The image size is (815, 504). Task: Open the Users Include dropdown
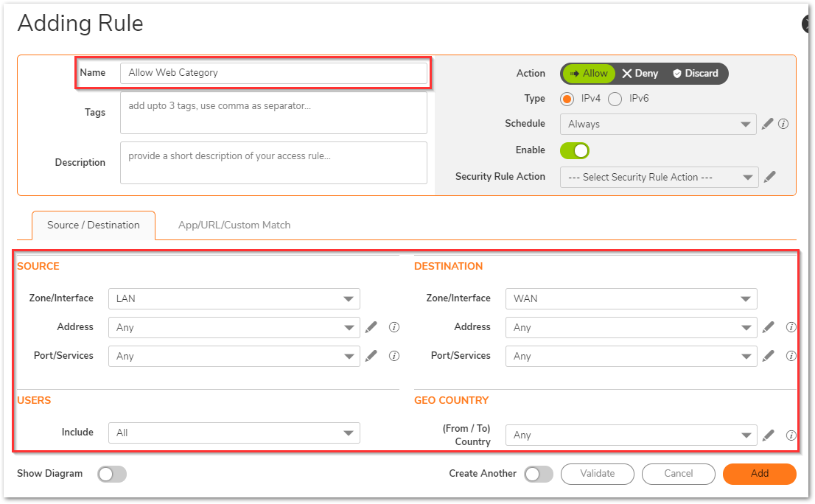(x=234, y=433)
